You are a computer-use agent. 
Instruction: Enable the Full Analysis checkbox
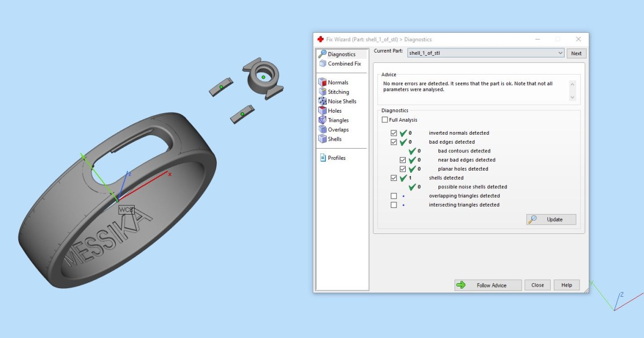[385, 120]
